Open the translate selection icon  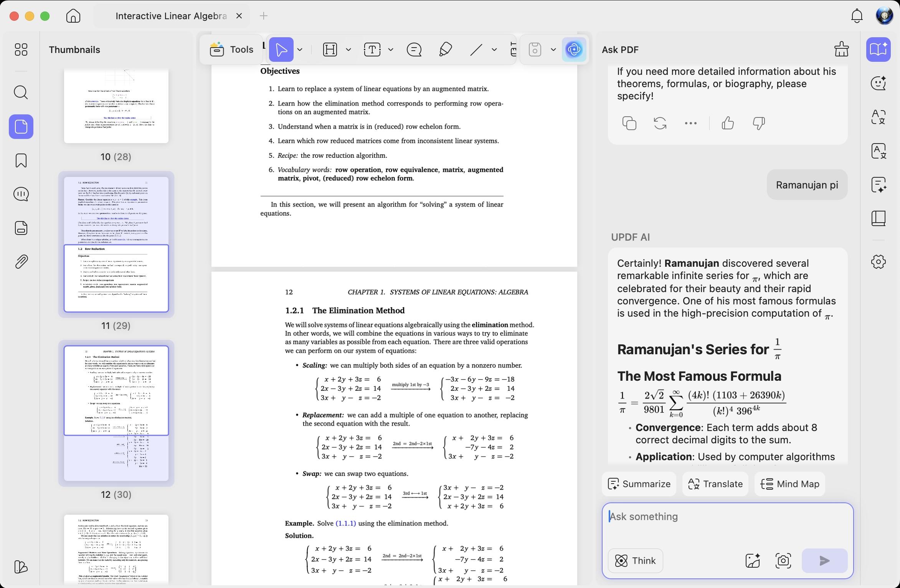click(x=878, y=117)
